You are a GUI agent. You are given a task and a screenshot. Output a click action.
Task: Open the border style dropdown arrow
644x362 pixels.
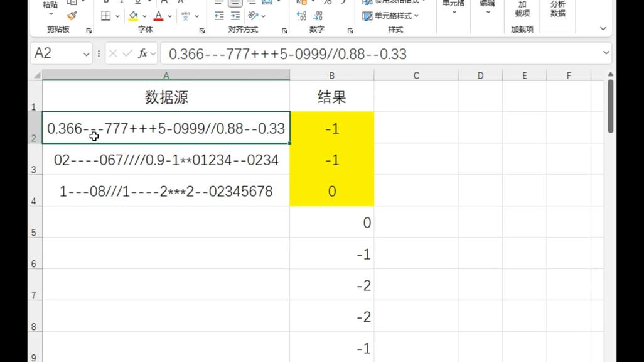tap(116, 15)
